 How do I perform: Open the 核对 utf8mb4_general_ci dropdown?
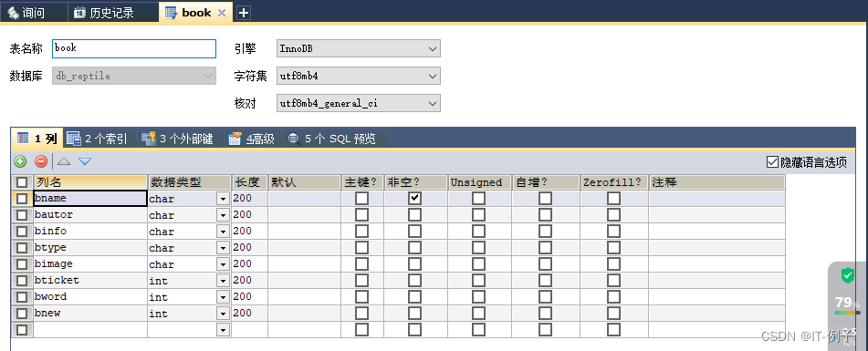[359, 103]
